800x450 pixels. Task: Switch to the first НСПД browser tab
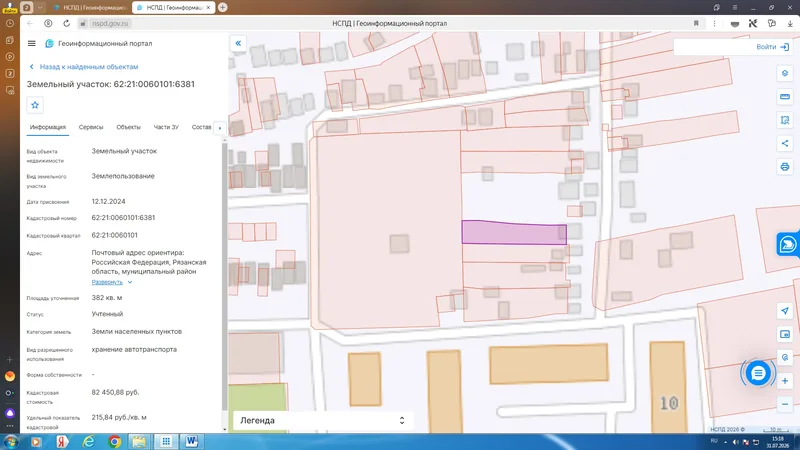coord(90,8)
